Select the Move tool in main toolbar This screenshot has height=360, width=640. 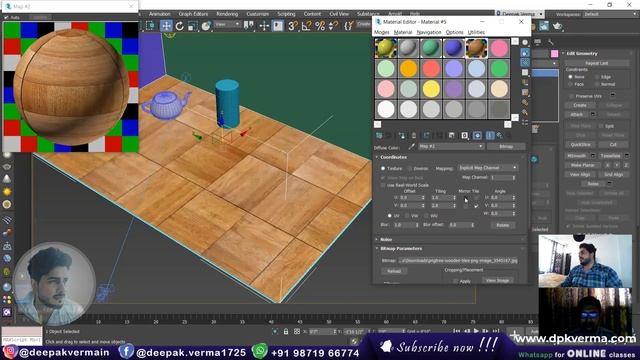click(x=166, y=26)
